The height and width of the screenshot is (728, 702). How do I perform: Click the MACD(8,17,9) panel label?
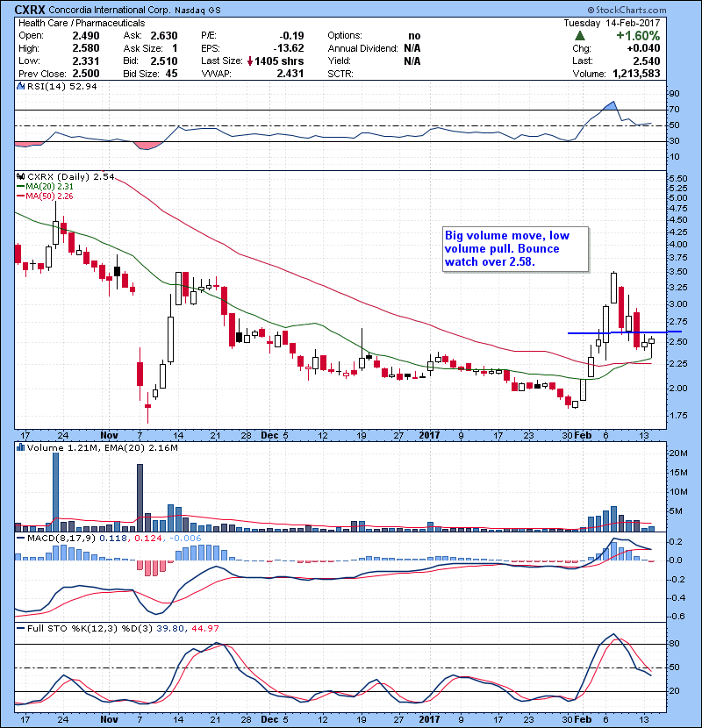(61, 539)
